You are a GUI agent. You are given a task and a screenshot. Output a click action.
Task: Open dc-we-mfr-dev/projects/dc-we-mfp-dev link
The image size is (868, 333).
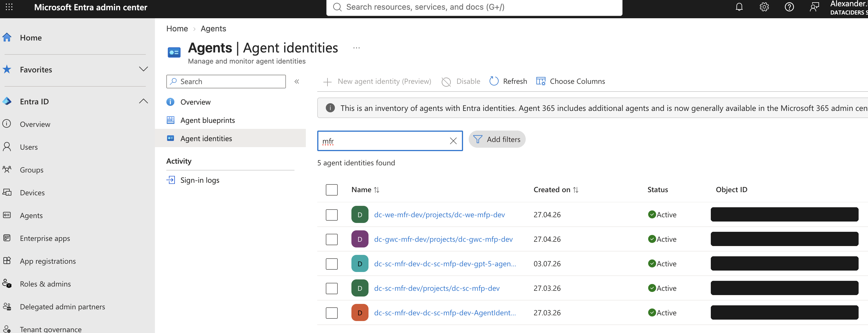click(439, 215)
